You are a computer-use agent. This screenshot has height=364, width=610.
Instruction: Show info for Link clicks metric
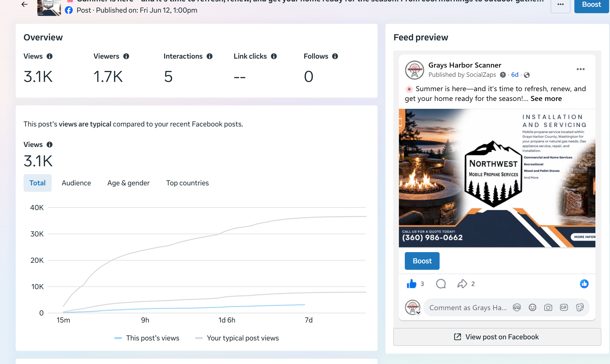click(274, 56)
